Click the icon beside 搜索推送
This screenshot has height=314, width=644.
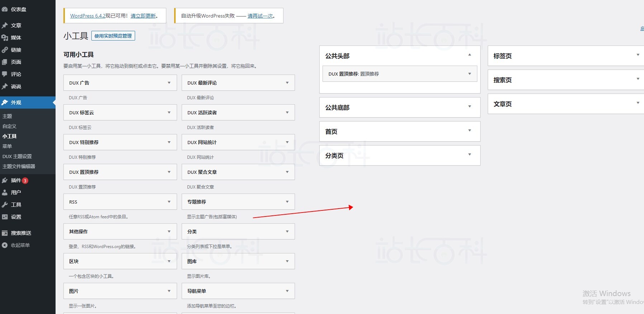click(x=5, y=233)
